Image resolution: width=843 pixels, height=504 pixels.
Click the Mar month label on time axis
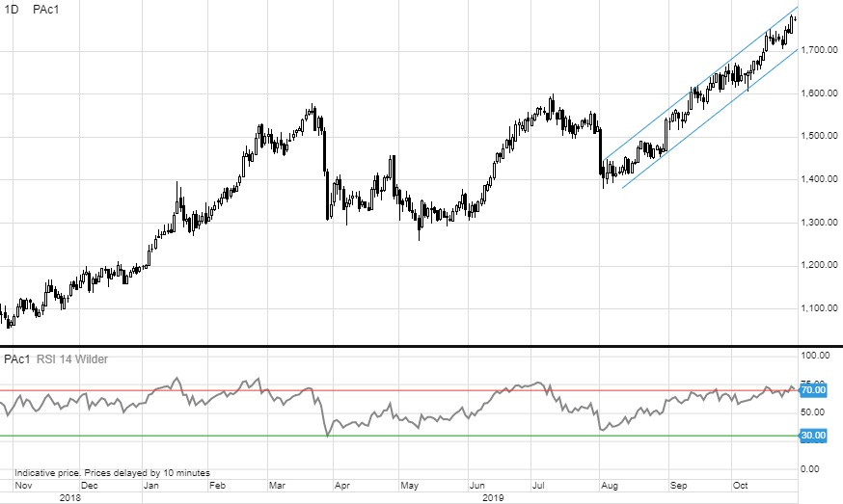pyautogui.click(x=277, y=486)
